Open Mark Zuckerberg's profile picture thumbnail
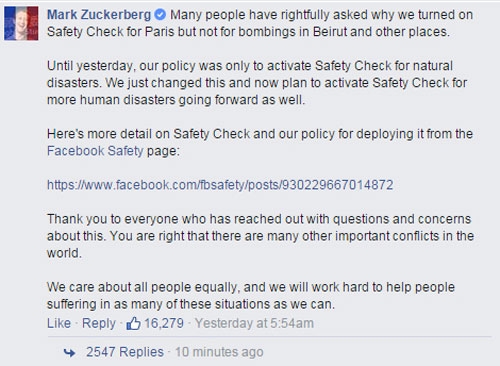This screenshot has width=500, height=366. pyautogui.click(x=21, y=23)
